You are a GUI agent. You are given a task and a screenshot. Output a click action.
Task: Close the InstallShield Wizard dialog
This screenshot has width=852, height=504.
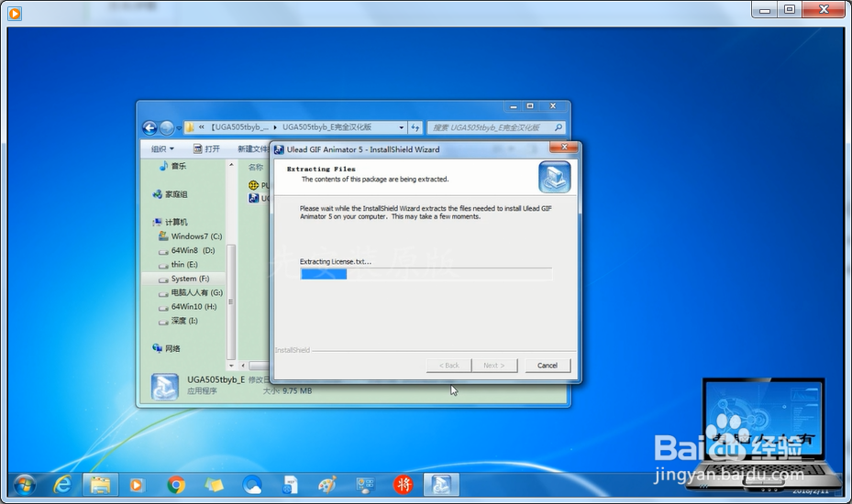pyautogui.click(x=564, y=148)
